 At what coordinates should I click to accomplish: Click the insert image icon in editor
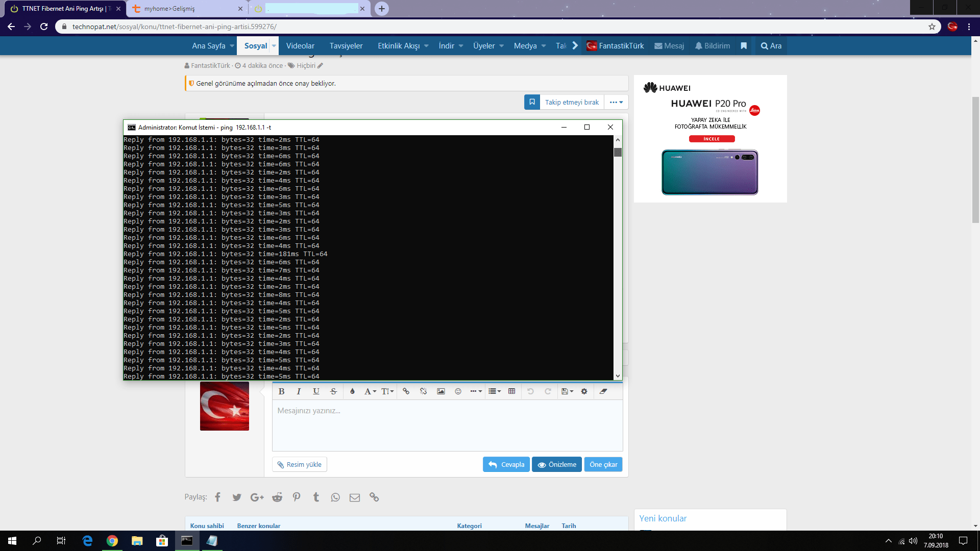pyautogui.click(x=441, y=391)
